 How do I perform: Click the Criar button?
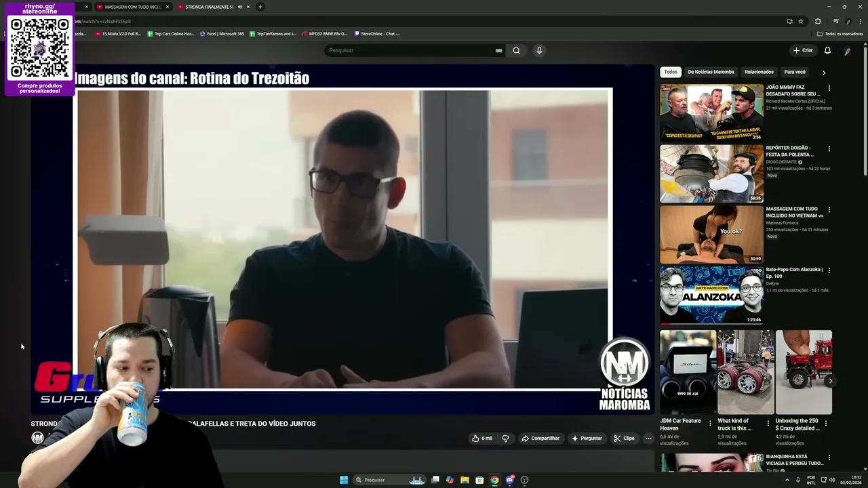point(803,50)
